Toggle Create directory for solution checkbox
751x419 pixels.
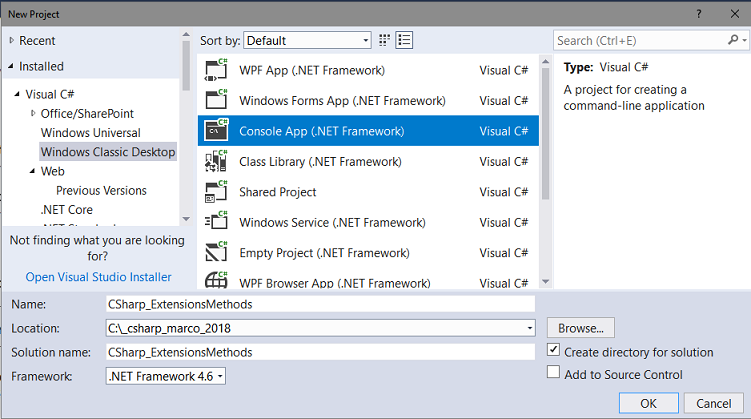click(553, 350)
